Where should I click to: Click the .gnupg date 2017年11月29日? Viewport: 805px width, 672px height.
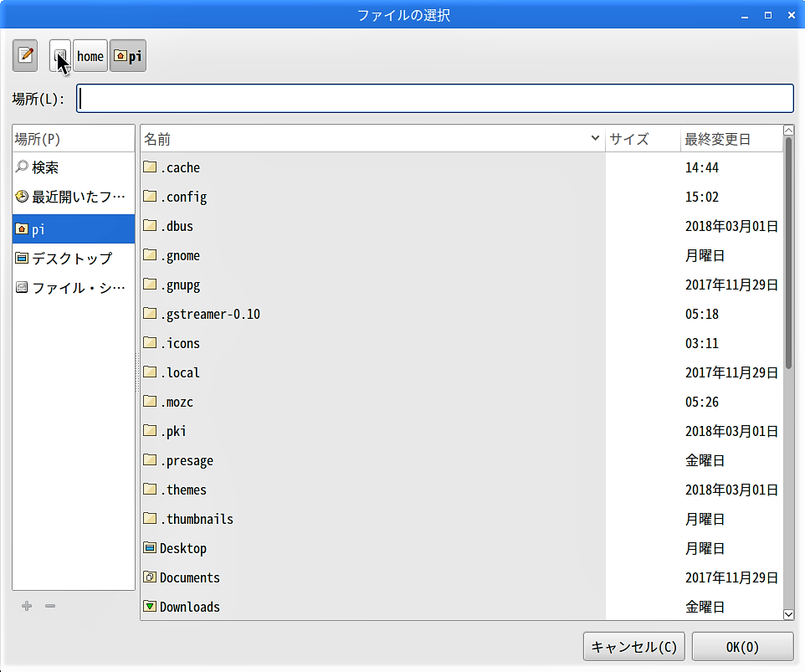(x=731, y=285)
